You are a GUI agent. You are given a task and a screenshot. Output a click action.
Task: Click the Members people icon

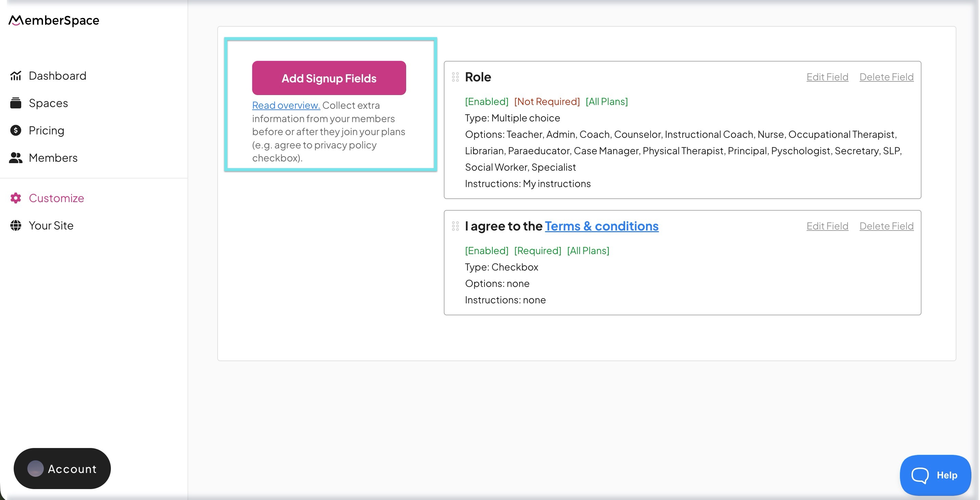(x=16, y=158)
